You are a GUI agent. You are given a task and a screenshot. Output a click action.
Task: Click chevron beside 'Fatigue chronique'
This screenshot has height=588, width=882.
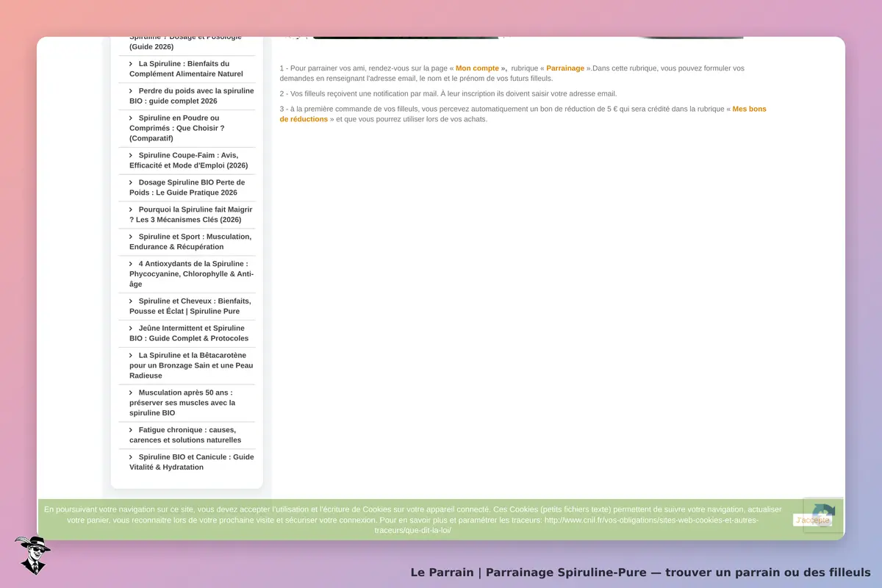coord(131,430)
